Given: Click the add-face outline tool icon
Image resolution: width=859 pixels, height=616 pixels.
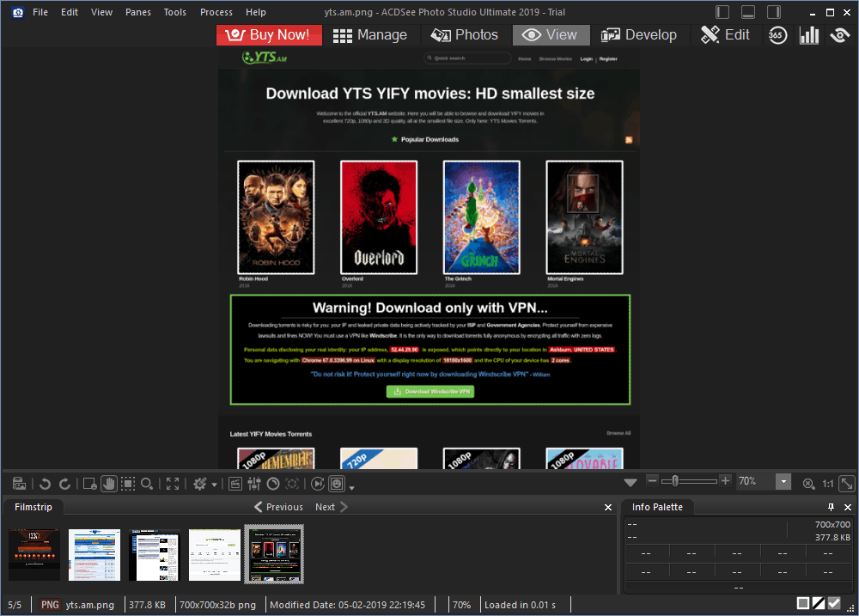Looking at the screenshot, I should 90,484.
